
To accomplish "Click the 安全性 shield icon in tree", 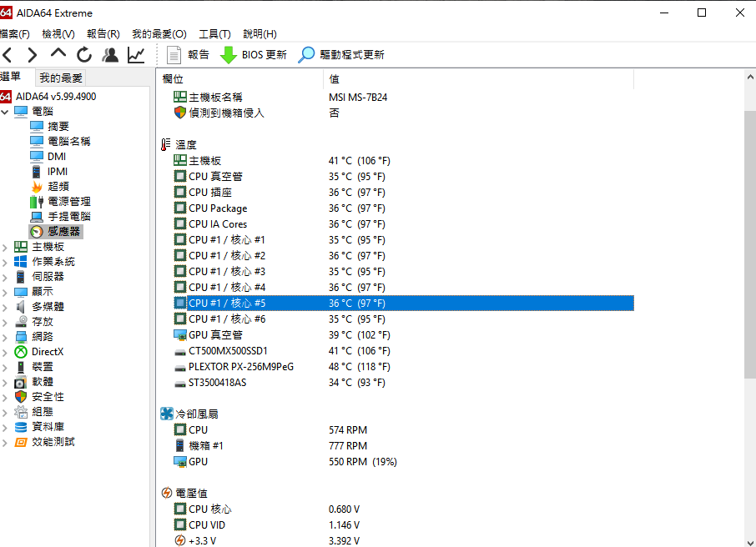I will click(x=21, y=397).
